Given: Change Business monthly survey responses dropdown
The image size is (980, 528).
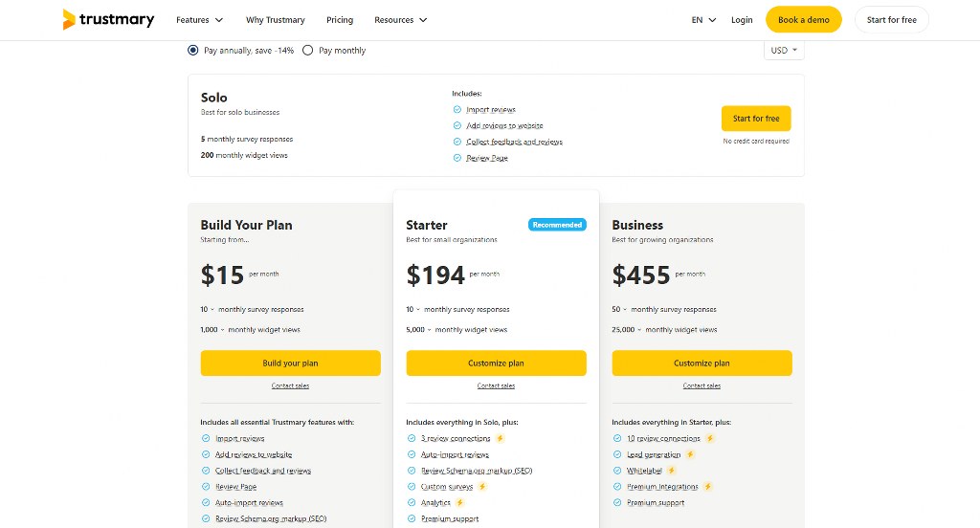Looking at the screenshot, I should 619,309.
